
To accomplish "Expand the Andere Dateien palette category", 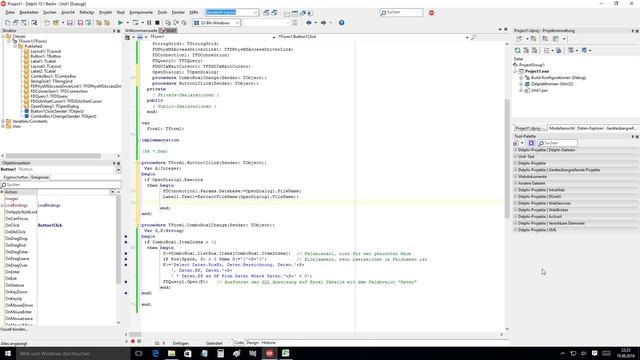I will [x=516, y=183].
